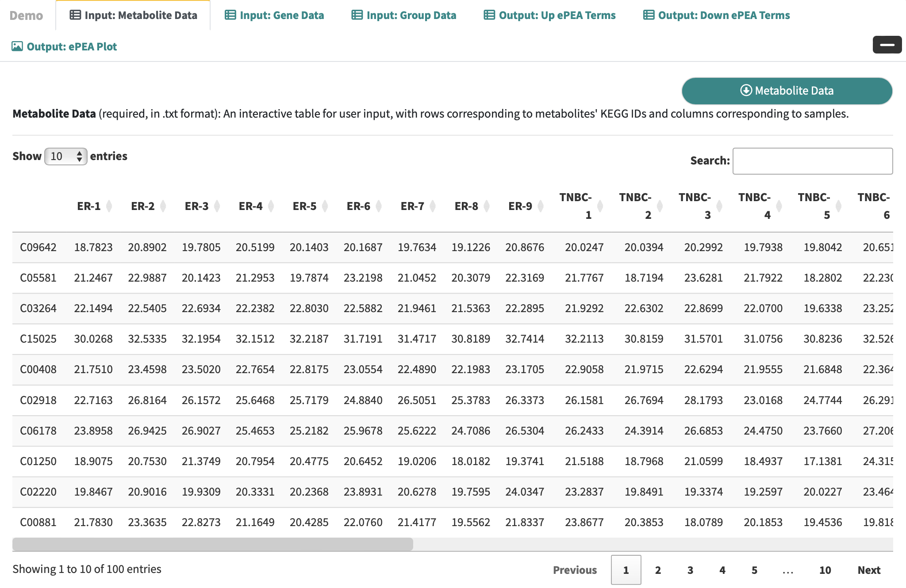Screen dimensions: 906x588
Task: Go to page 3 of table
Action: [690, 570]
